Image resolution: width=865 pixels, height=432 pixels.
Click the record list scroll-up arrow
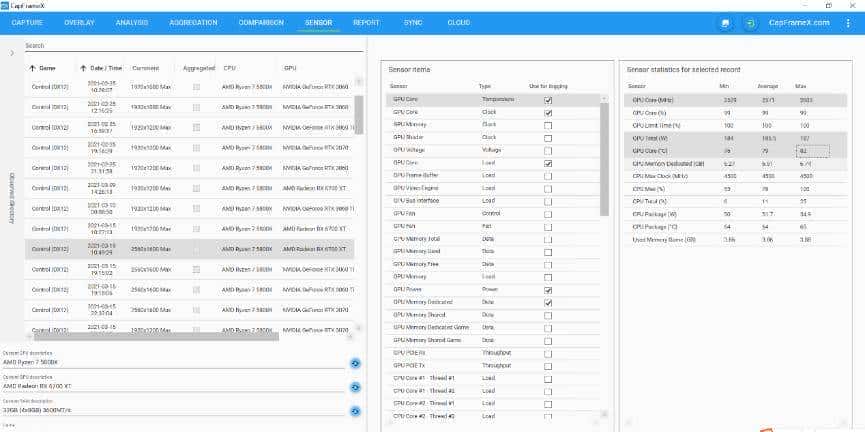[359, 82]
